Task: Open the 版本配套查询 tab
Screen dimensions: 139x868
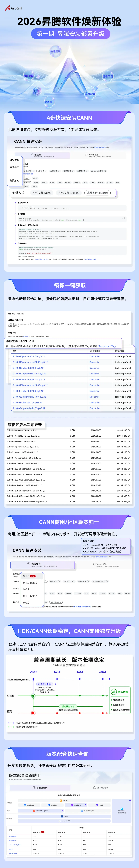Action: click(40, 788)
